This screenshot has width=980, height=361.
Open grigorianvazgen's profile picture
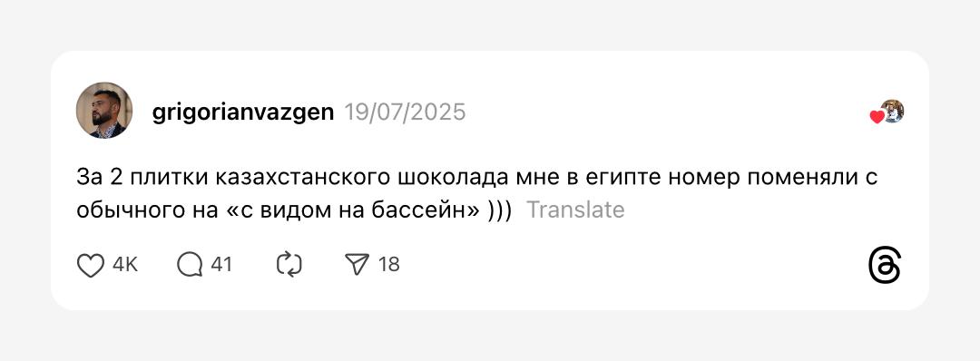pyautogui.click(x=104, y=111)
